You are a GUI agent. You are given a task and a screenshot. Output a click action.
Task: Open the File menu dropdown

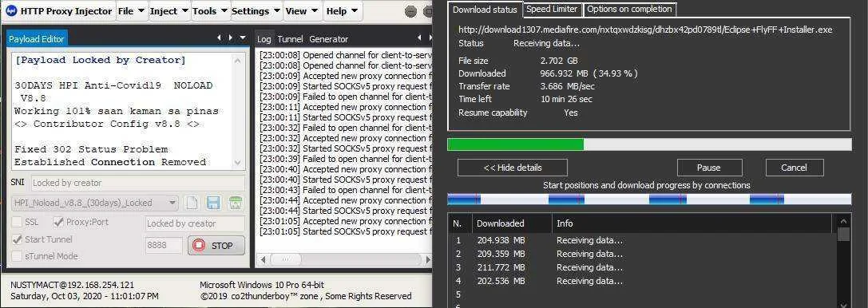[132, 11]
